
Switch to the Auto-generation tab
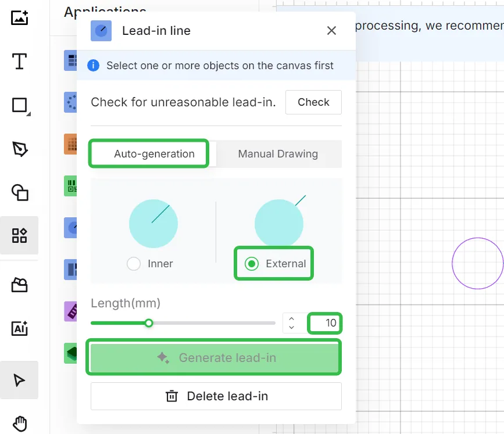[154, 154]
